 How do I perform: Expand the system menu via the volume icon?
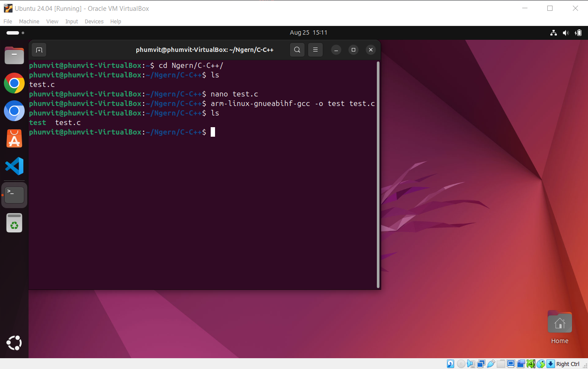click(566, 33)
